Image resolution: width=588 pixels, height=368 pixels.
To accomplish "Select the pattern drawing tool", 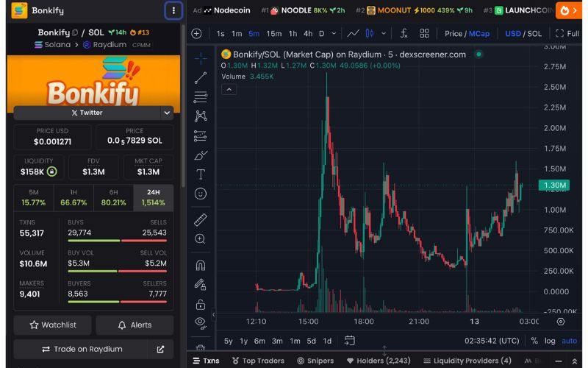I will pyautogui.click(x=201, y=116).
